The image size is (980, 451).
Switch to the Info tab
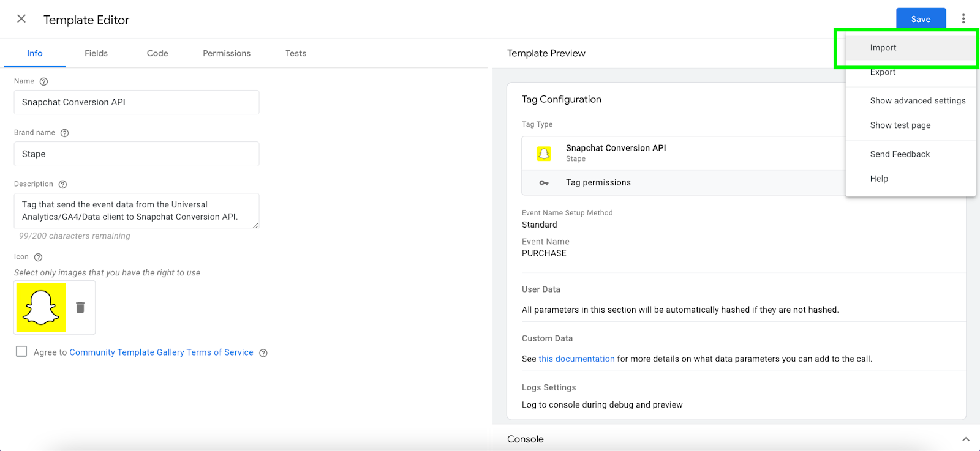(35, 53)
